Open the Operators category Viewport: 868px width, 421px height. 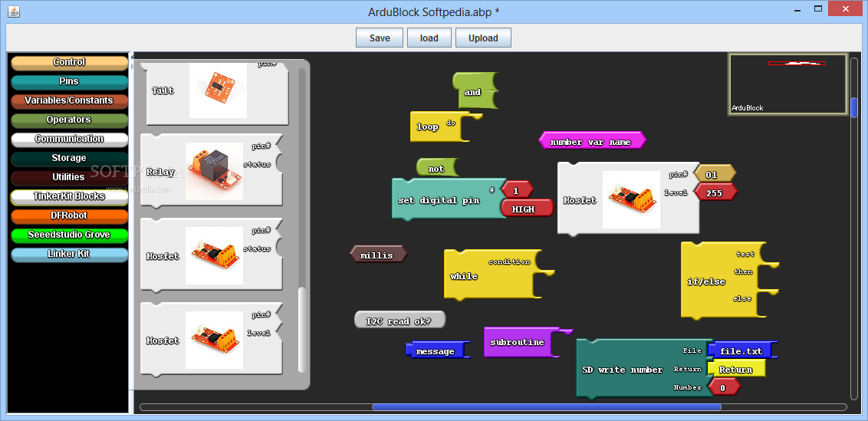tap(69, 120)
